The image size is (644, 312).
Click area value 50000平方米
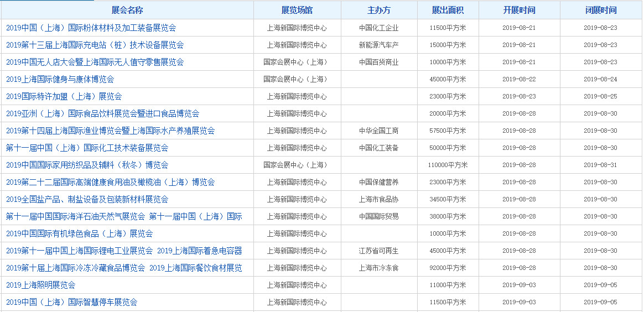(448, 148)
